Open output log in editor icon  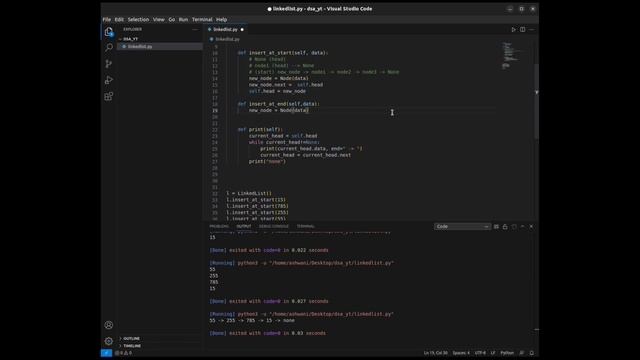click(x=514, y=227)
